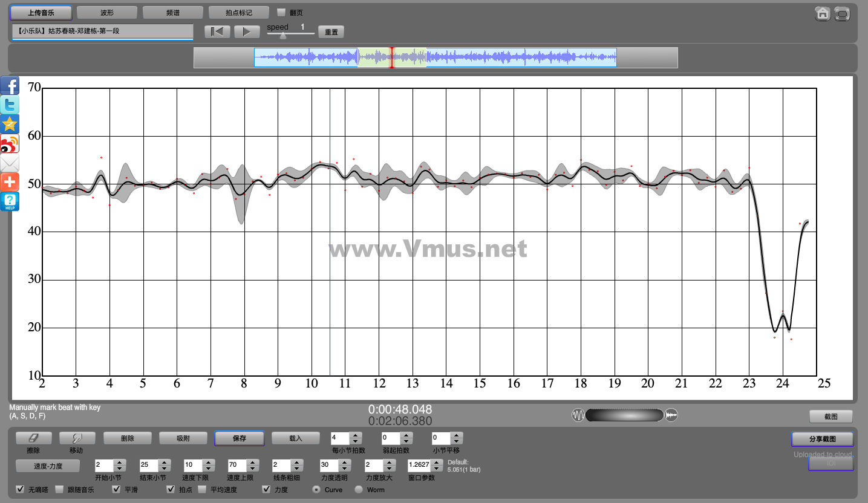The width and height of the screenshot is (868, 503).
Task: Click the 吸附 snap button
Action: tap(183, 438)
